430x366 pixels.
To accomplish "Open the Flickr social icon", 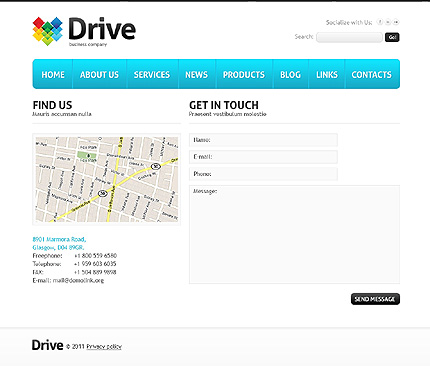I will click(x=396, y=22).
